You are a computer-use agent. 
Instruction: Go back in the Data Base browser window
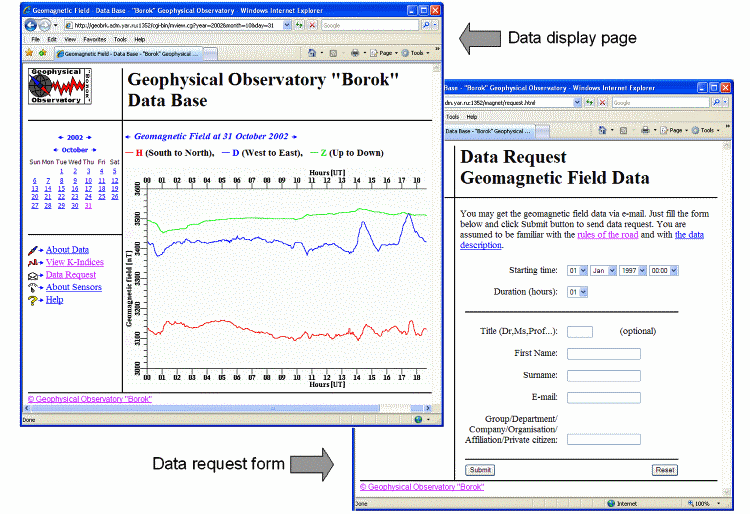[31, 25]
